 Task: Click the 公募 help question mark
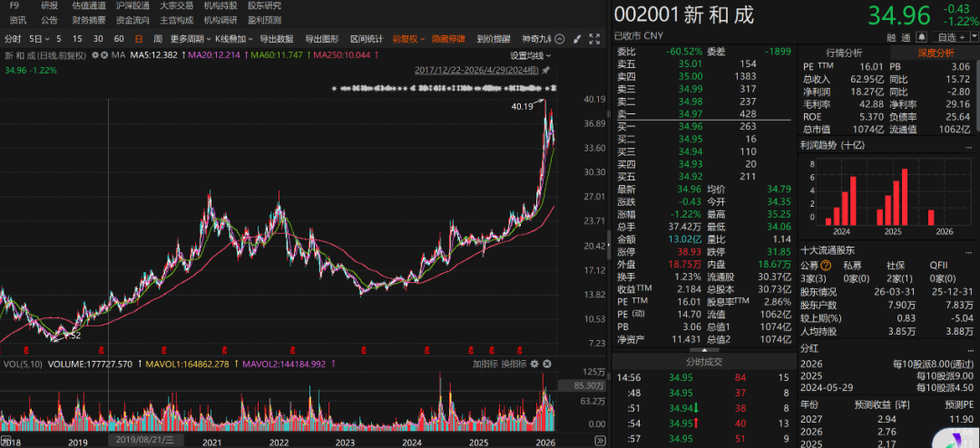point(827,265)
